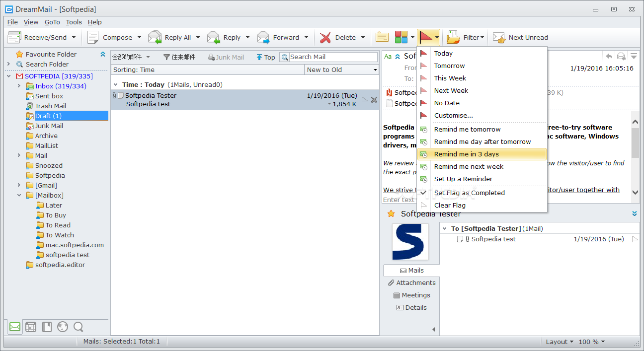
Task: Select the Mails tab
Action: (411, 270)
